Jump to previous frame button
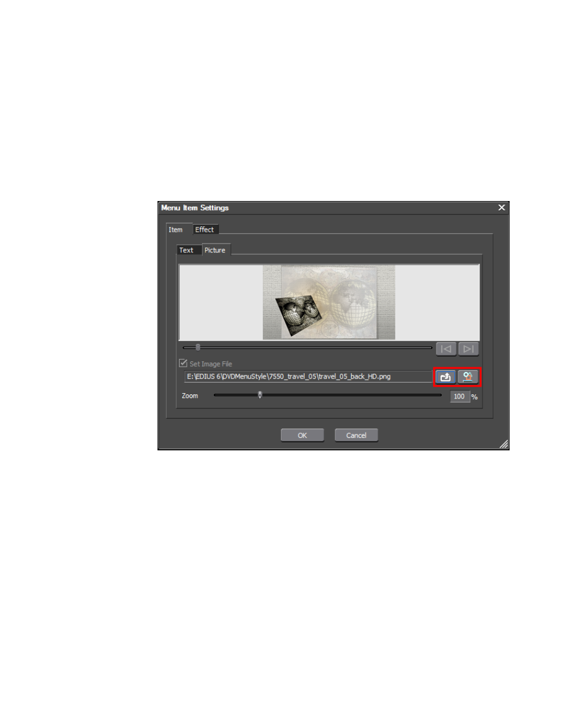 [x=446, y=349]
